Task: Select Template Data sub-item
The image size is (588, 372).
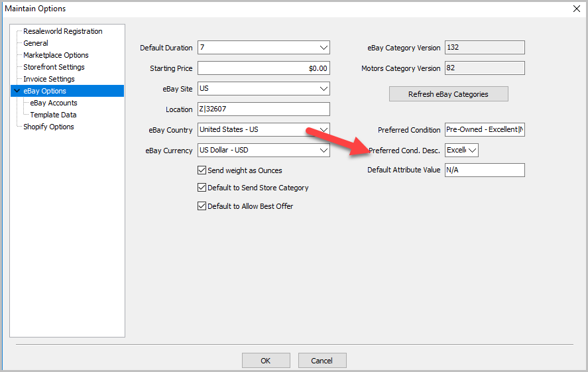Action: click(53, 115)
